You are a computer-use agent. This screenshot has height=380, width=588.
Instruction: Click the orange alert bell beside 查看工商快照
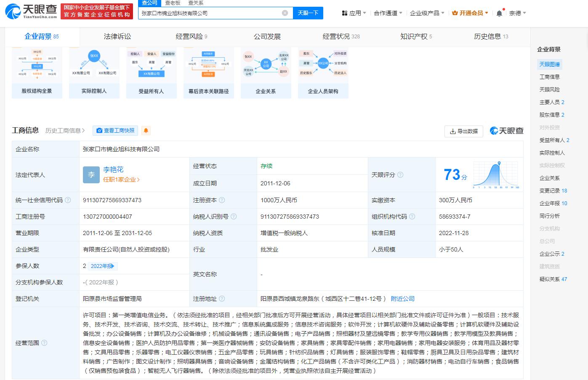coord(146,131)
